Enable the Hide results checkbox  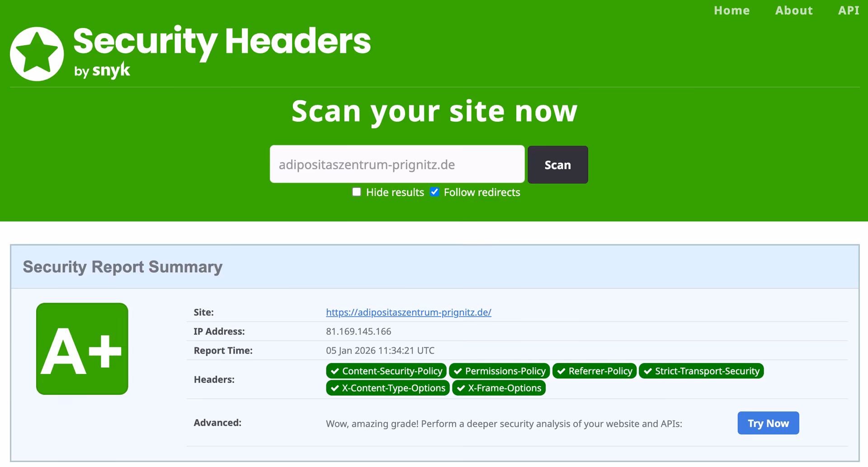tap(356, 192)
